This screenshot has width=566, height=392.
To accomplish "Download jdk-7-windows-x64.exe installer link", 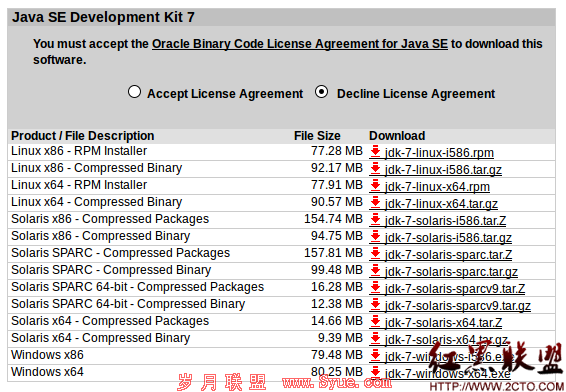I will (x=448, y=374).
